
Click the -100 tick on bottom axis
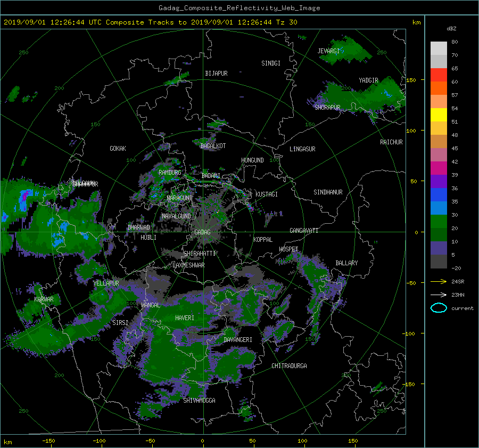[99, 441]
